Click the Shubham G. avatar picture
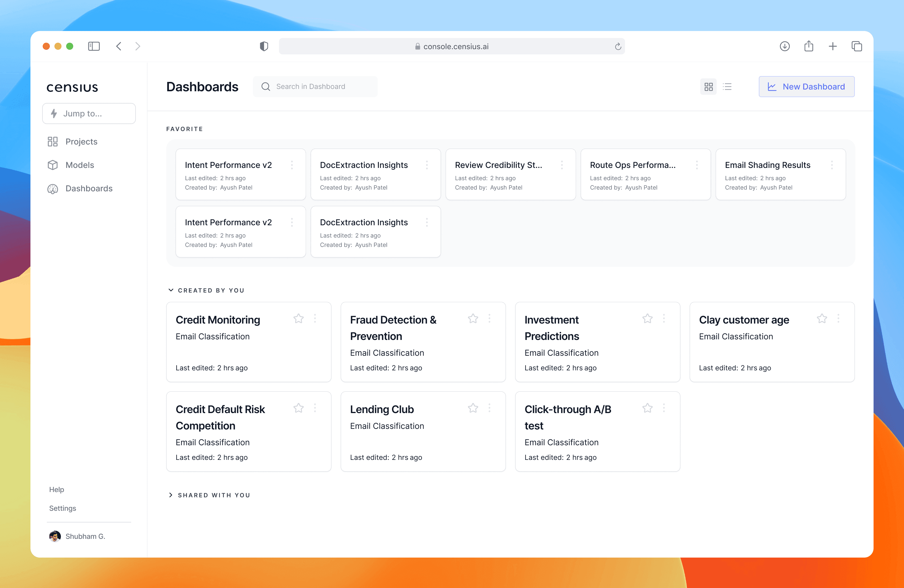Image resolution: width=904 pixels, height=588 pixels. pos(55,537)
